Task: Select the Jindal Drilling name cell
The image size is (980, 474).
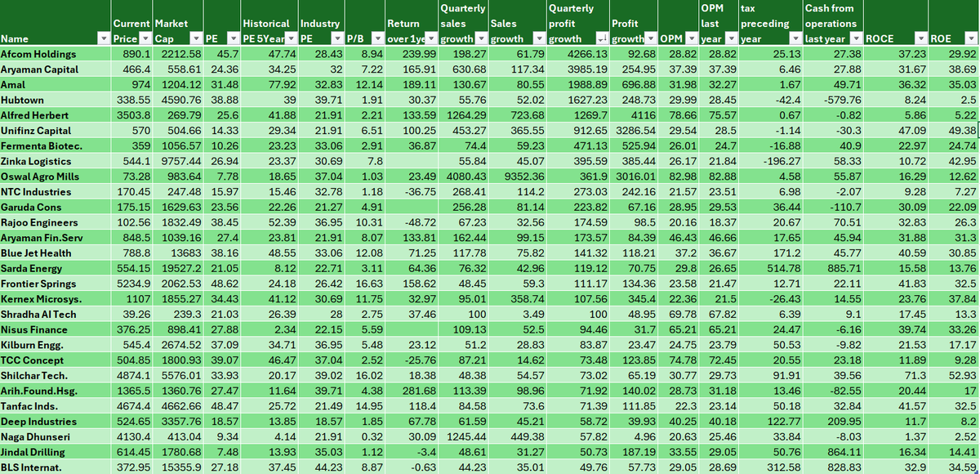Action: [x=56, y=452]
